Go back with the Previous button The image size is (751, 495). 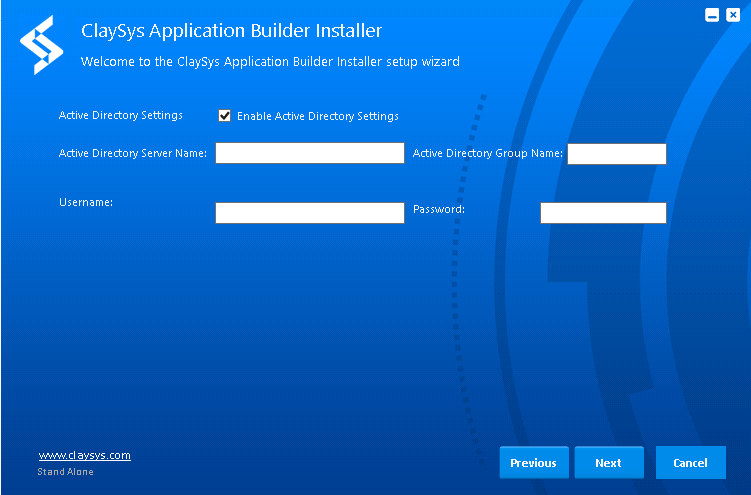(x=534, y=462)
